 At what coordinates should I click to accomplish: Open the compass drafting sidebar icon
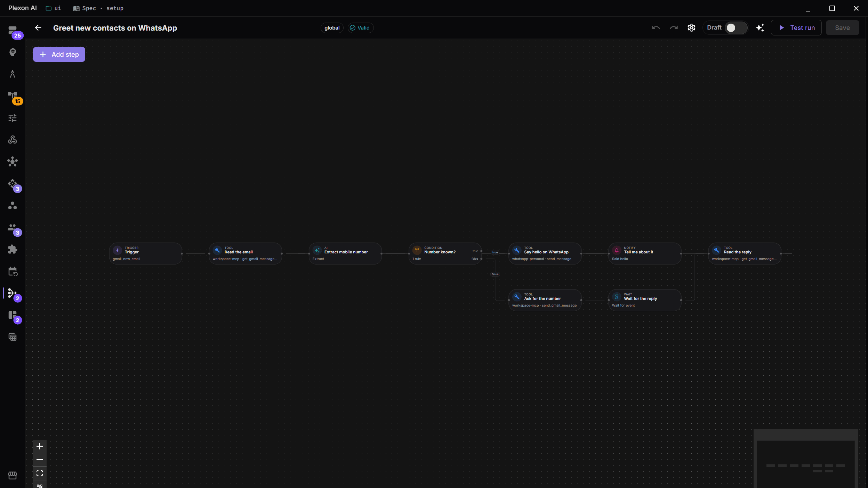13,74
